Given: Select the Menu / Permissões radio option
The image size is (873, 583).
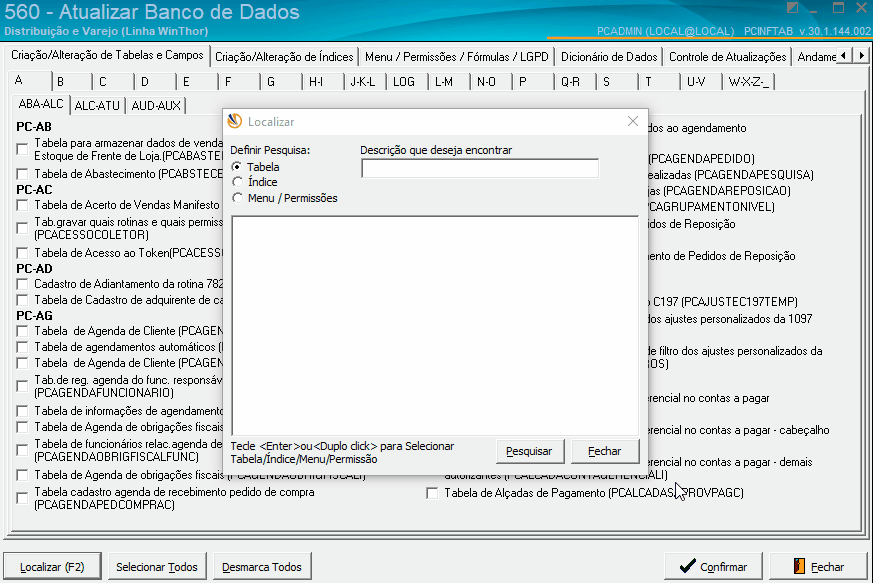Looking at the screenshot, I should tap(237, 198).
